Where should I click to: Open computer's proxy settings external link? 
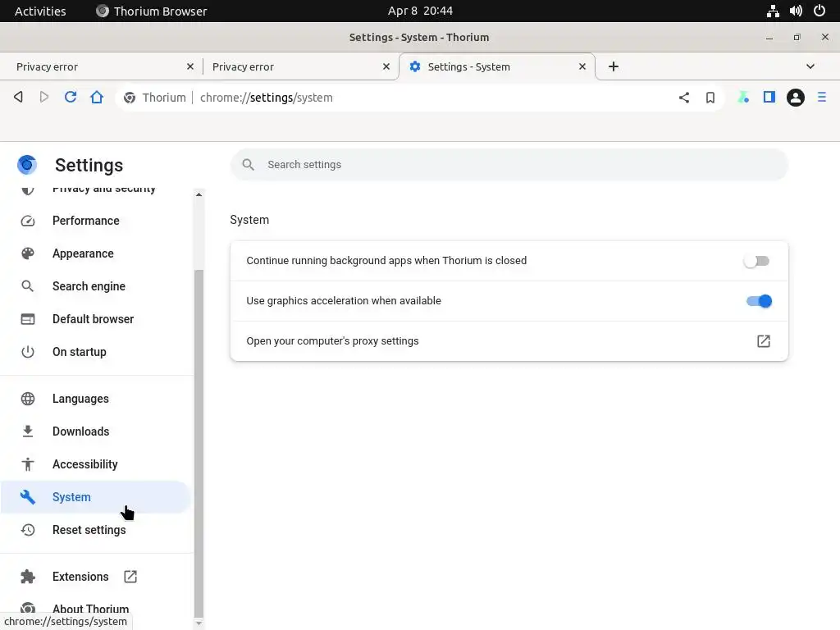[x=764, y=341]
